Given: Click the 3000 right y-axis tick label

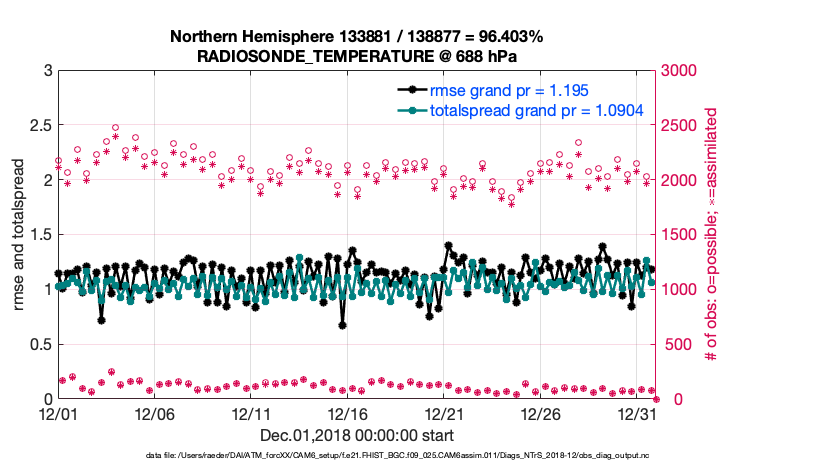Looking at the screenshot, I should [x=675, y=71].
